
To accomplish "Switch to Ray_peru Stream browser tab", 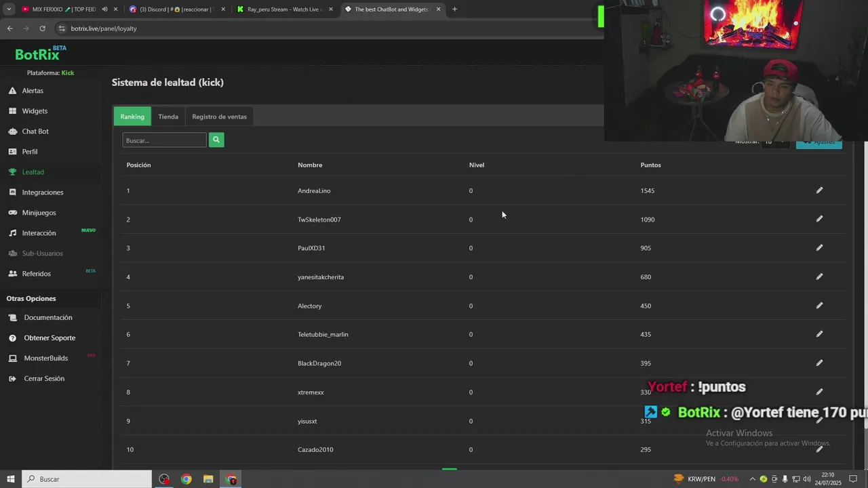I will pyautogui.click(x=283, y=9).
